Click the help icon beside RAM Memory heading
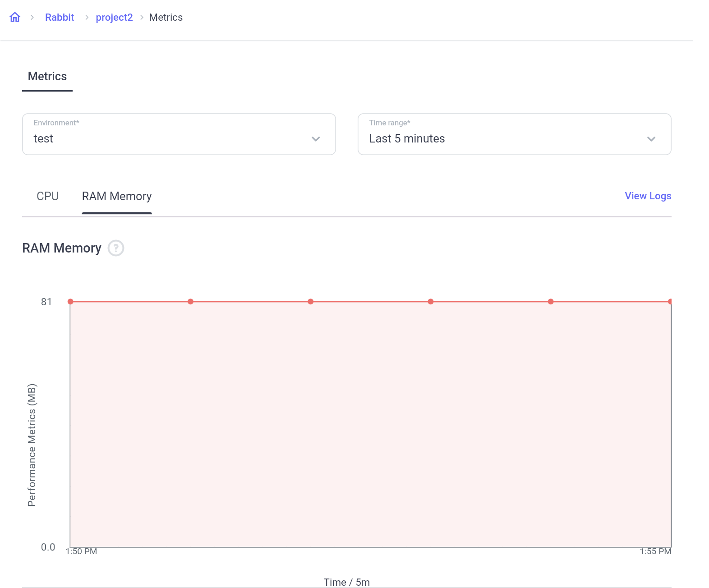Screen dimensions: 709x588 pos(116,248)
